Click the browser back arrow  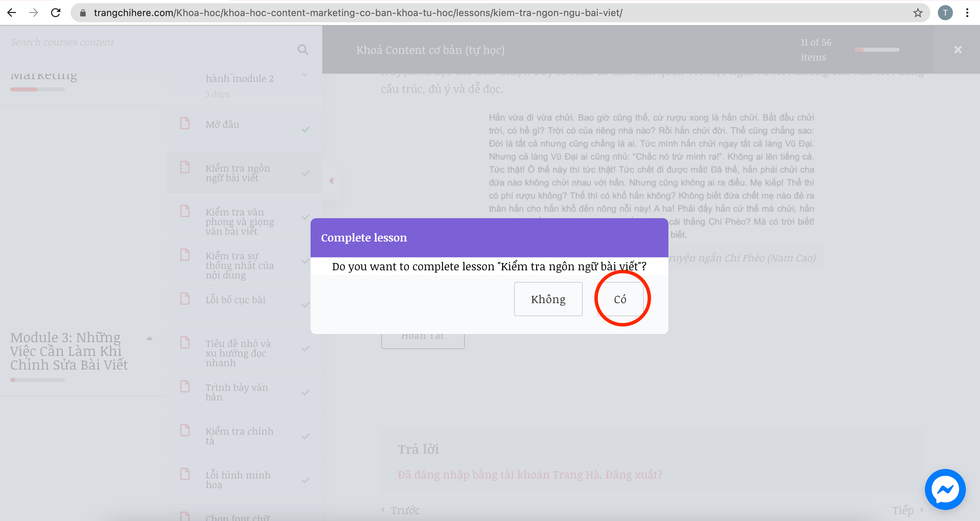pos(12,13)
